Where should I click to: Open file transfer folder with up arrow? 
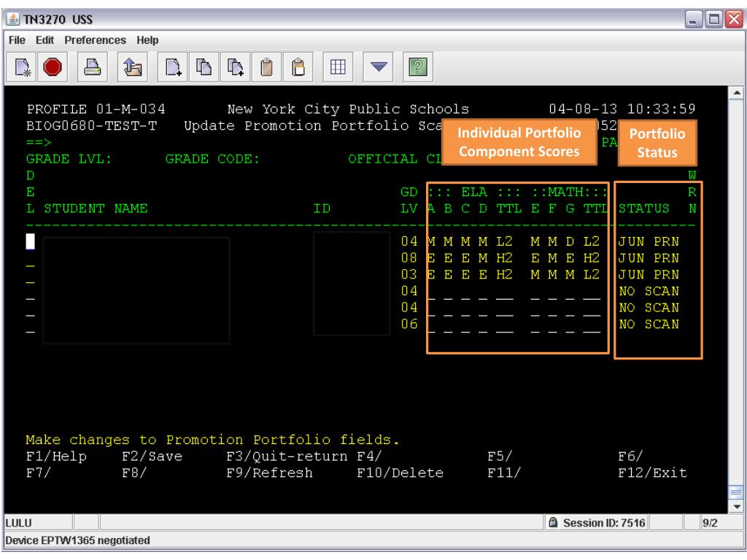(132, 66)
